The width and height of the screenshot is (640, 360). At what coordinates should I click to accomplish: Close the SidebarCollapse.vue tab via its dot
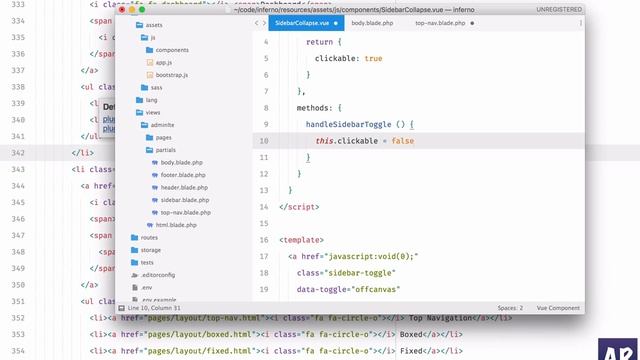point(336,23)
